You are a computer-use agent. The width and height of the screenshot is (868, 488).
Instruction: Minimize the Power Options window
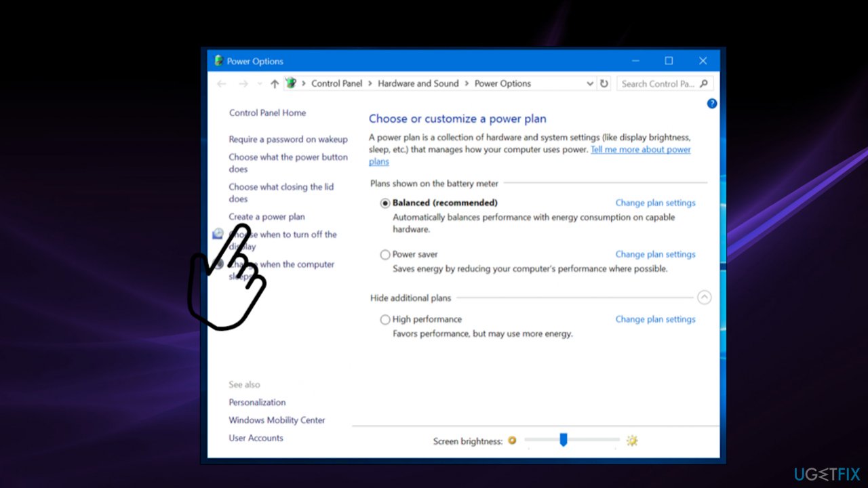[635, 61]
